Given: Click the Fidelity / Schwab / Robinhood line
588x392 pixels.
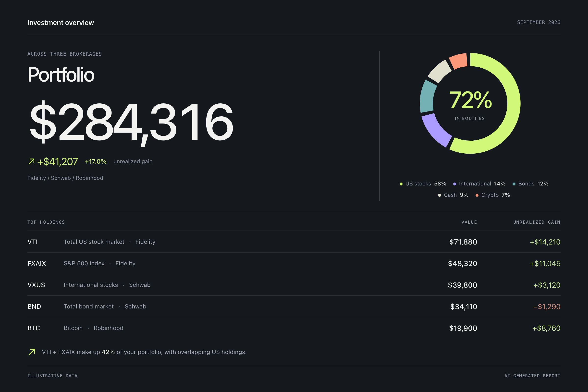Looking at the screenshot, I should click(65, 178).
